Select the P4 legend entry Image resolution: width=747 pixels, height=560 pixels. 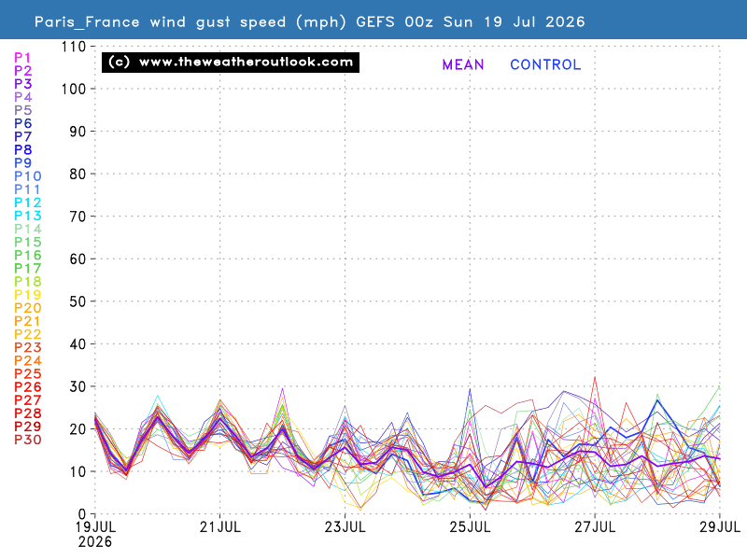(22, 97)
